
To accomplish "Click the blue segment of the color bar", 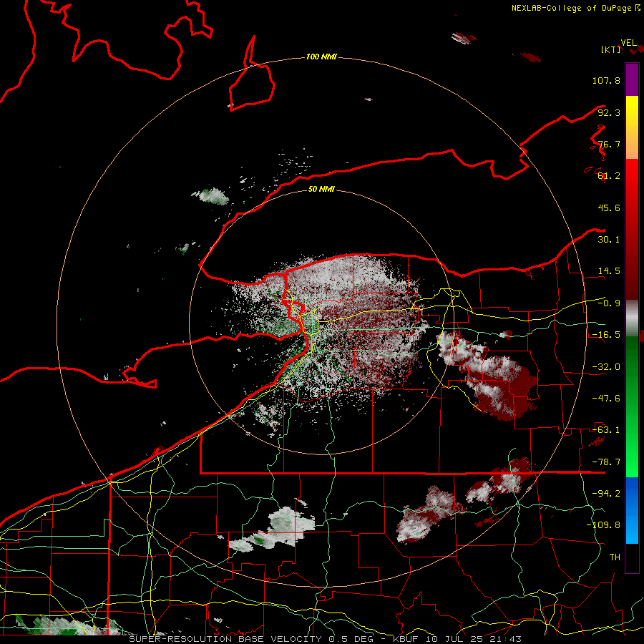I will (x=632, y=510).
